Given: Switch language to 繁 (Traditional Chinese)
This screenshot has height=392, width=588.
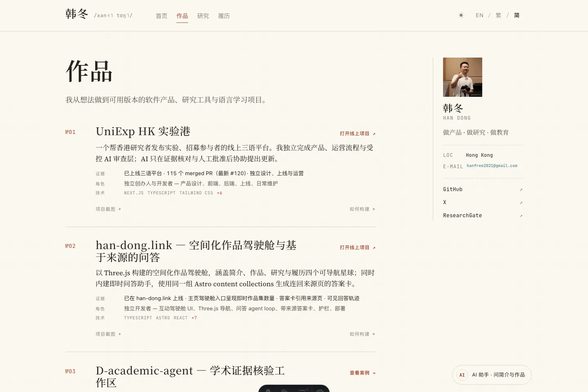Looking at the screenshot, I should pos(498,16).
